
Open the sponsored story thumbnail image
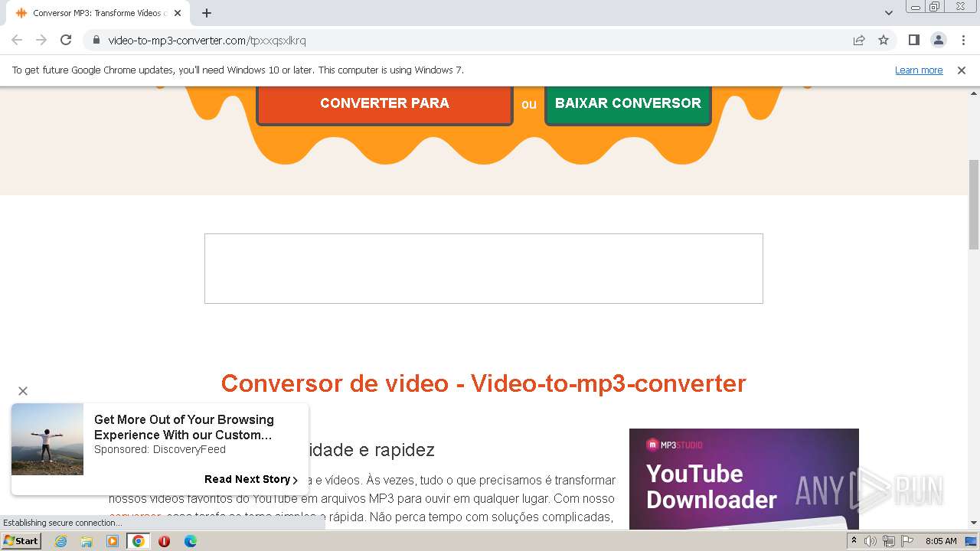(47, 439)
